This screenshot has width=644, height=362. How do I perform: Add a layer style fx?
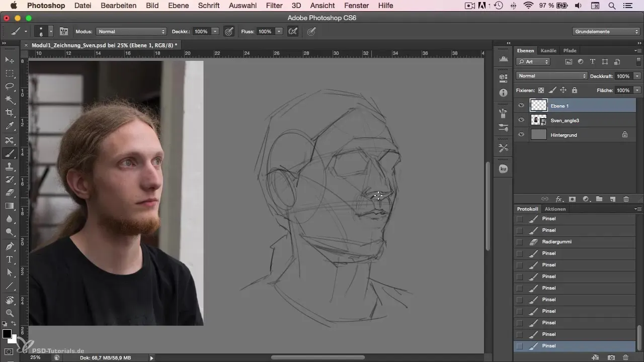tap(558, 199)
